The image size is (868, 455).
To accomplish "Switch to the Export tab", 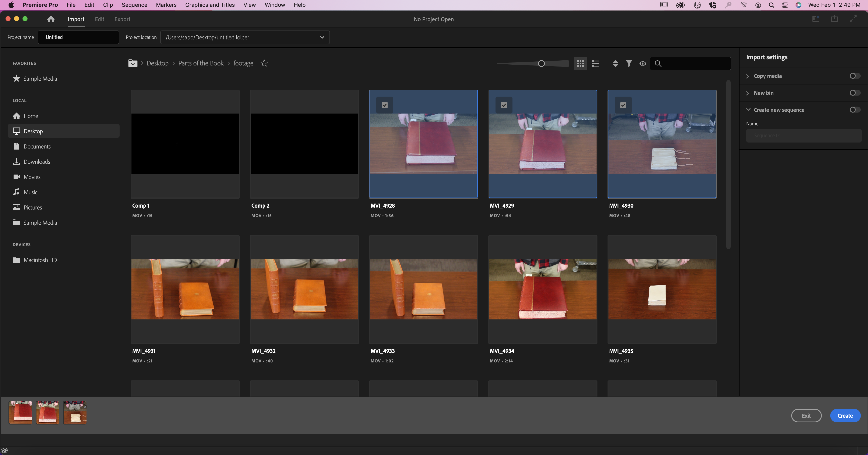I will (122, 19).
